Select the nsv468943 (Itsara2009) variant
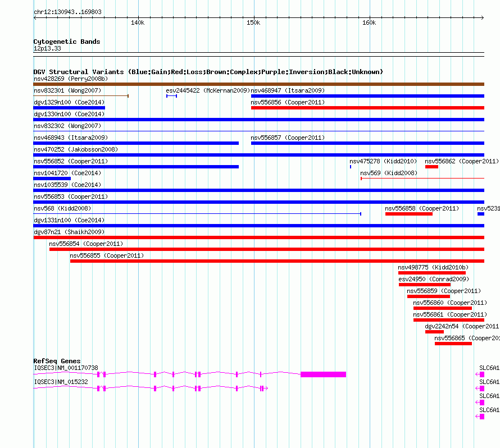This screenshot has height=448, width=500. coord(136,143)
